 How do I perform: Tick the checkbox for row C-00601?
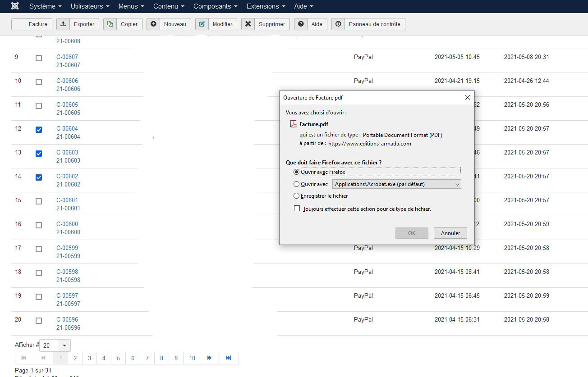point(39,201)
